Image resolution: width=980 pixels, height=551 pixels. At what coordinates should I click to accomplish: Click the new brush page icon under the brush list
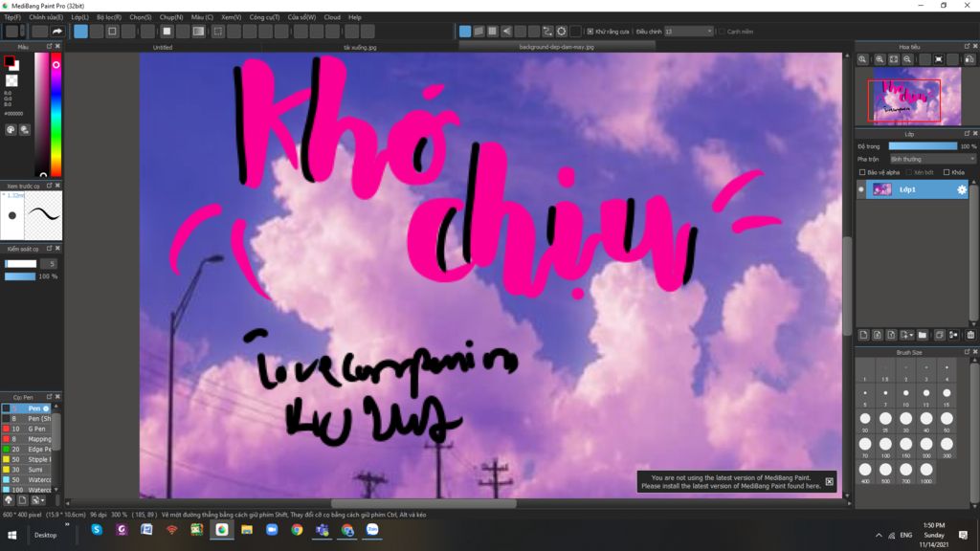pos(23,500)
